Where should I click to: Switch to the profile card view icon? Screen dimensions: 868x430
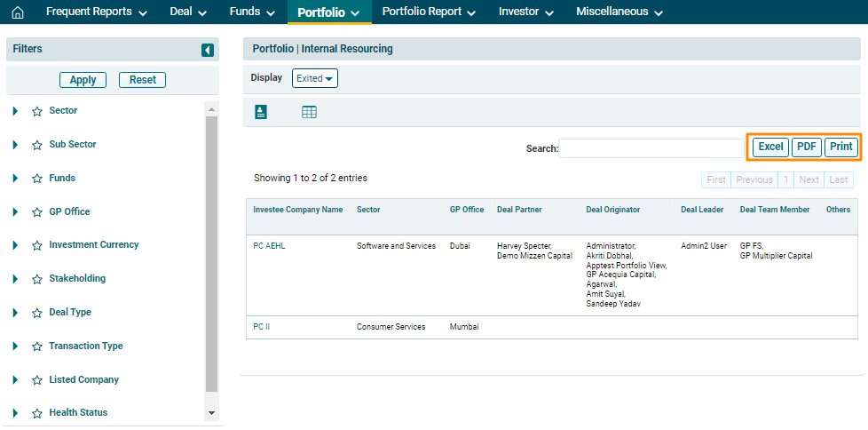click(x=261, y=112)
